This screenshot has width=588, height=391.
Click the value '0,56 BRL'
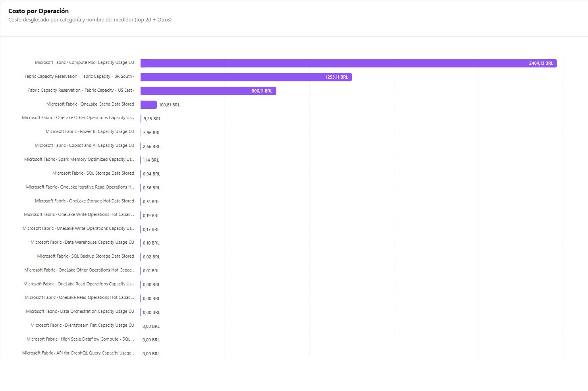click(x=151, y=188)
